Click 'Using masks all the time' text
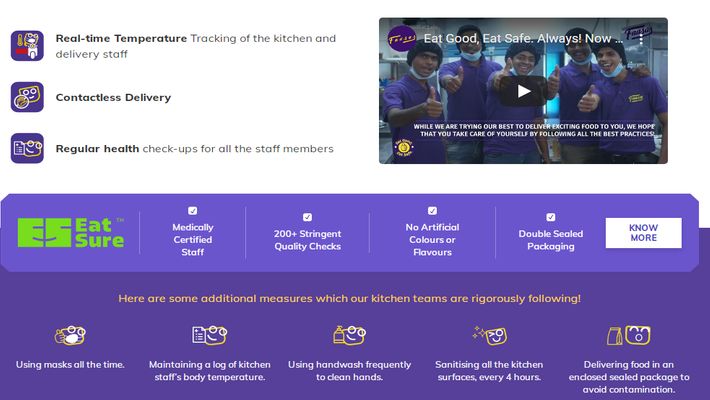 tap(70, 365)
